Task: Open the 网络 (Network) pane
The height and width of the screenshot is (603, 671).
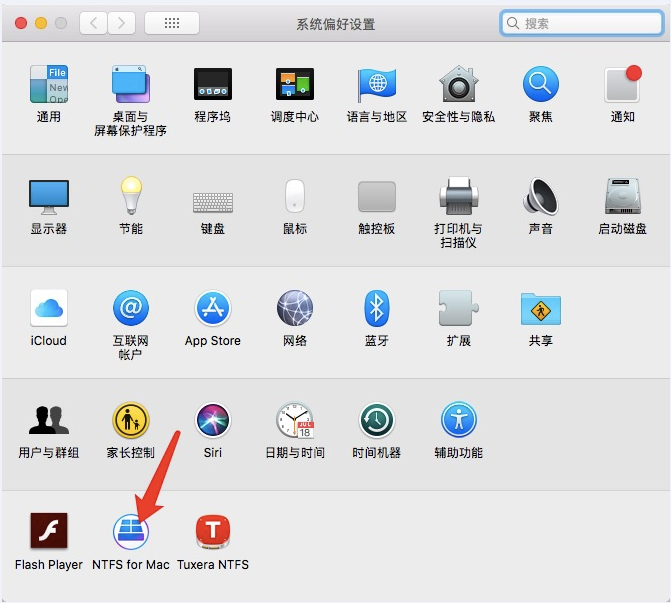Action: coord(295,308)
